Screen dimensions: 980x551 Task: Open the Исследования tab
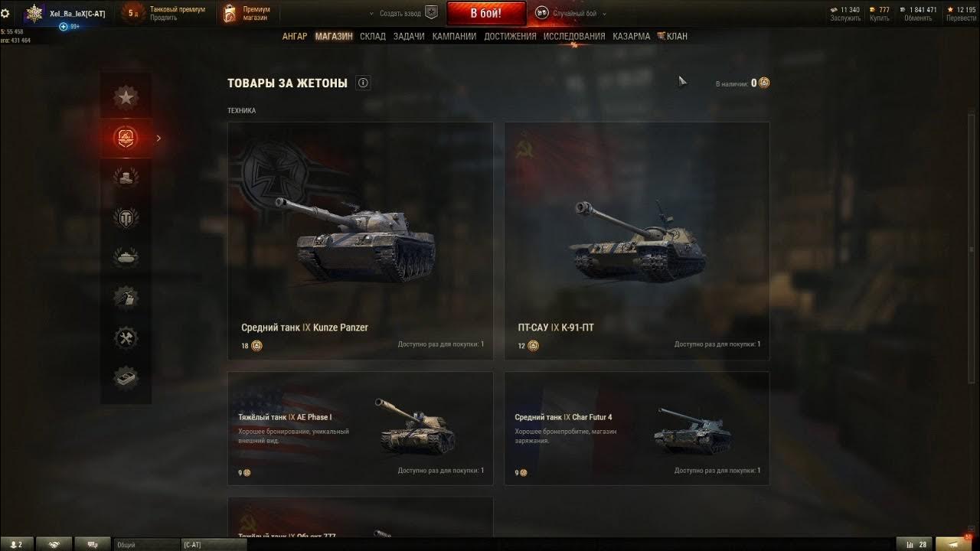(x=574, y=36)
